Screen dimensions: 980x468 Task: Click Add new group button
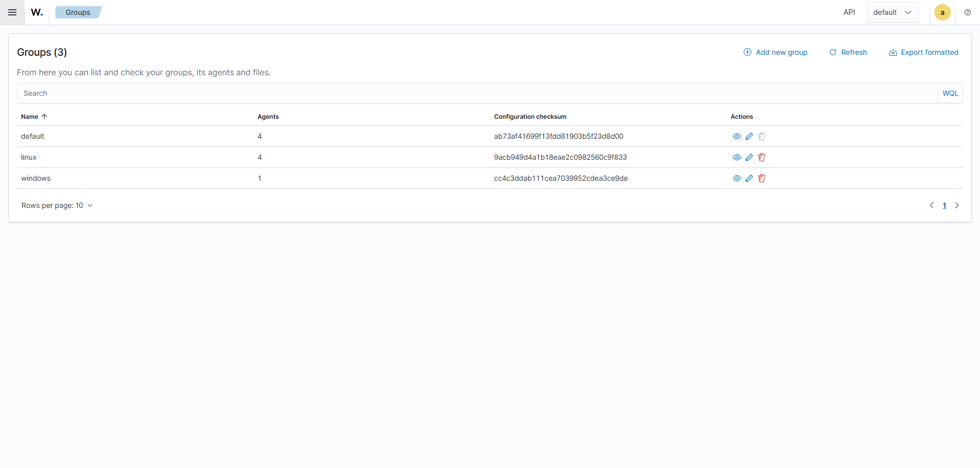click(775, 52)
